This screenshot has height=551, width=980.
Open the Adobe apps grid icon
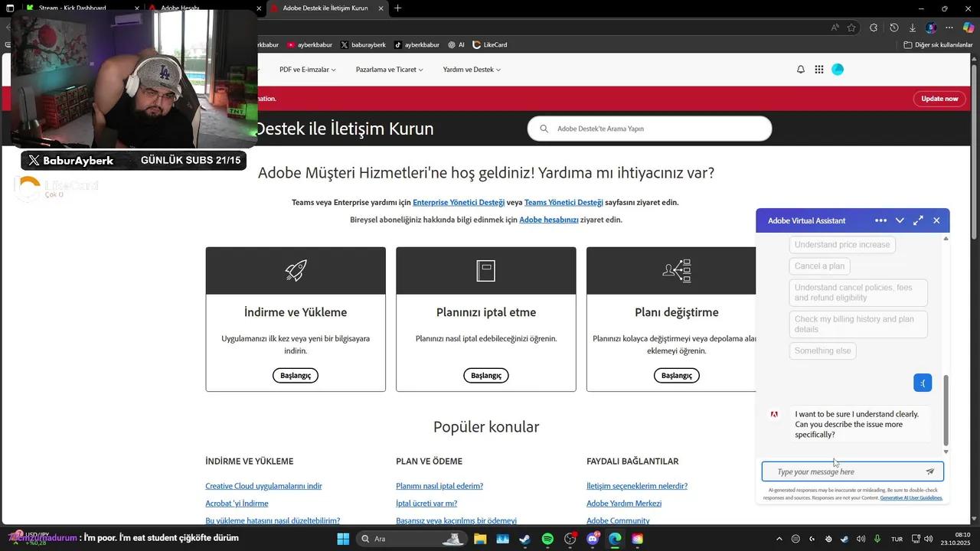tap(819, 70)
